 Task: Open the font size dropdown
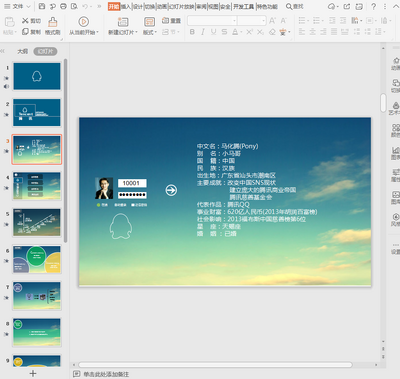pos(264,21)
